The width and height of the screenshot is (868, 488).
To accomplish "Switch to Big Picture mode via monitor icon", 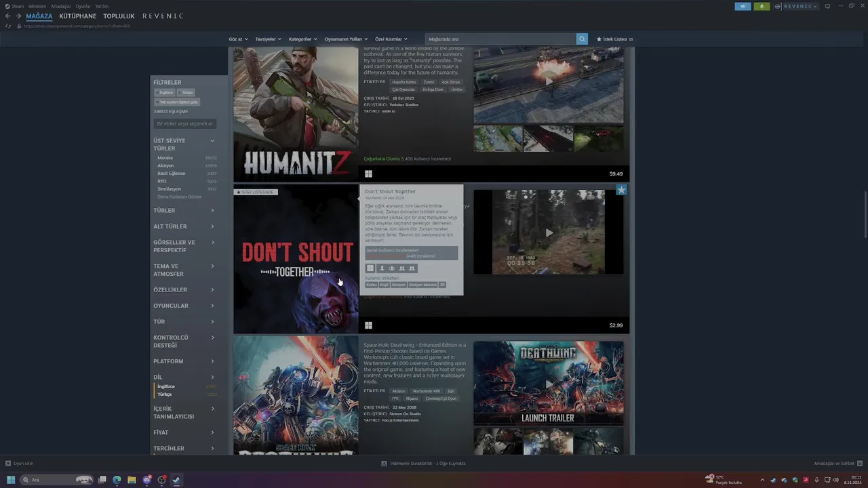I will [x=827, y=6].
